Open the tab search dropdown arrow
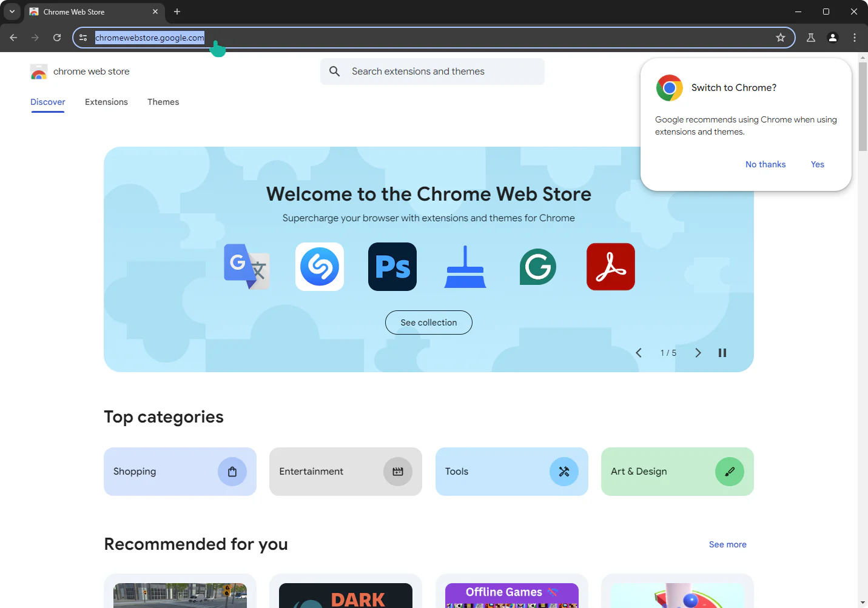The height and width of the screenshot is (608, 868). click(12, 12)
